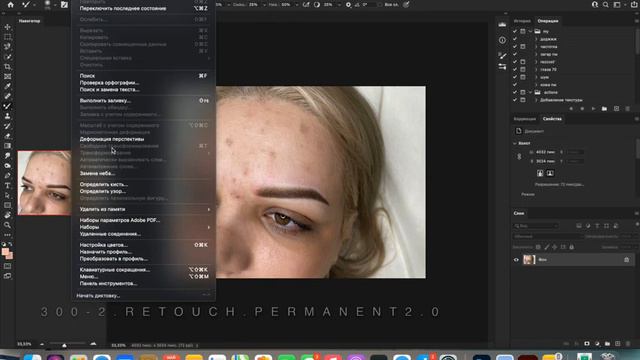The width and height of the screenshot is (640, 360).
Task: Select the Eraser tool
Action: click(x=7, y=136)
